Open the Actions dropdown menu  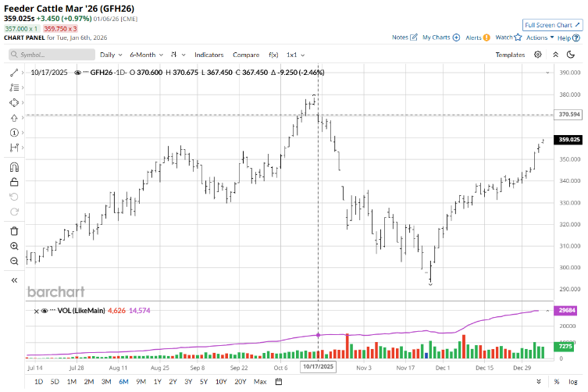pos(539,37)
